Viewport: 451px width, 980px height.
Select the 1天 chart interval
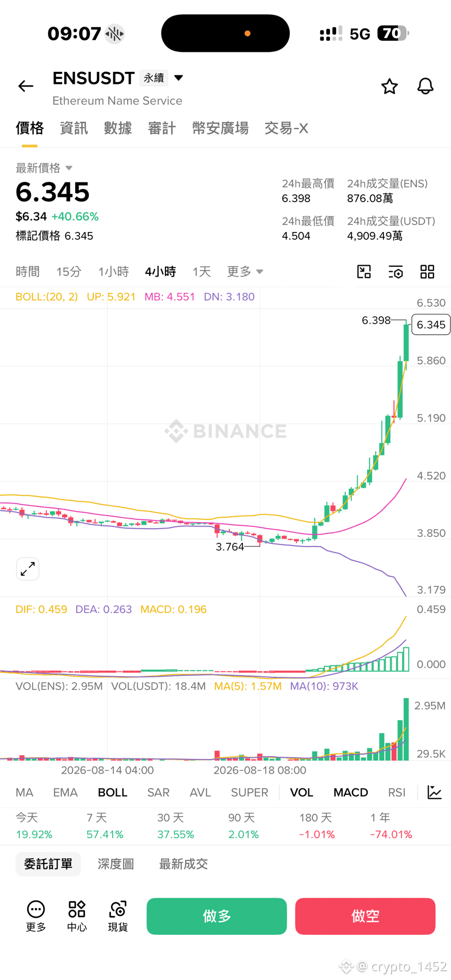(202, 272)
